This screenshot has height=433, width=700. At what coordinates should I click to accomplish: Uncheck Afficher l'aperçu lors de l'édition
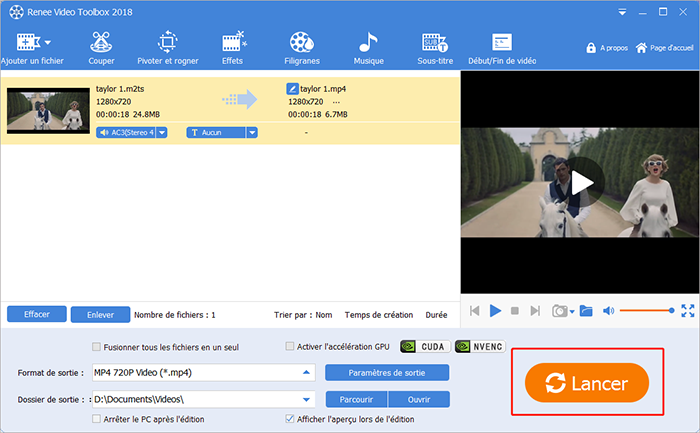click(290, 419)
